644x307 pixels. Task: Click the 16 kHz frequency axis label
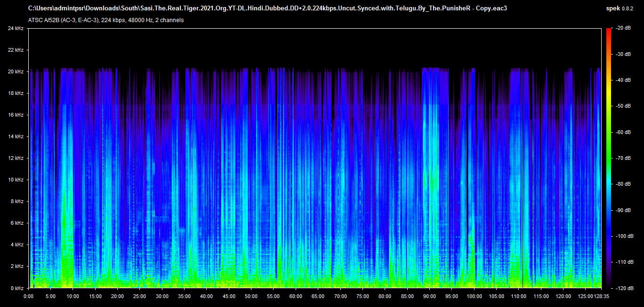coord(16,115)
